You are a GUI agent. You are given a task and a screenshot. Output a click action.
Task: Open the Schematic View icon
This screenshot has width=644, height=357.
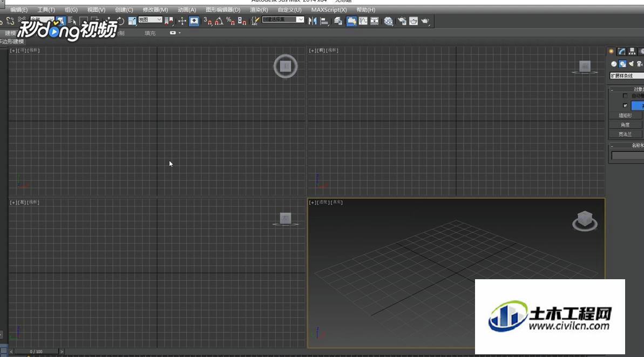pos(375,21)
